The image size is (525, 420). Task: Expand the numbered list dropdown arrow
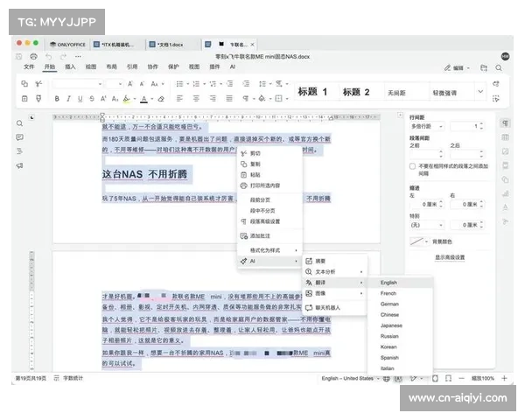pos(204,84)
